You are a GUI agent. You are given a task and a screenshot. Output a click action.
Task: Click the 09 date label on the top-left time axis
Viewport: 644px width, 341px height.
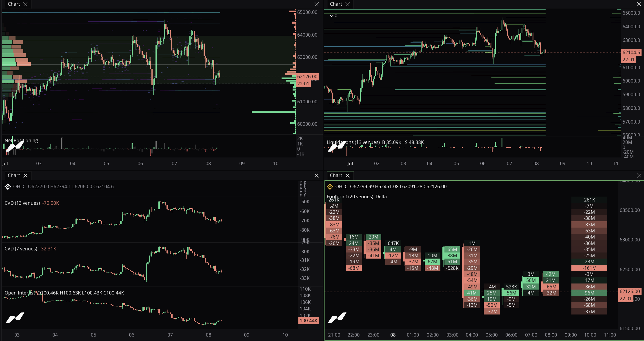tap(242, 164)
